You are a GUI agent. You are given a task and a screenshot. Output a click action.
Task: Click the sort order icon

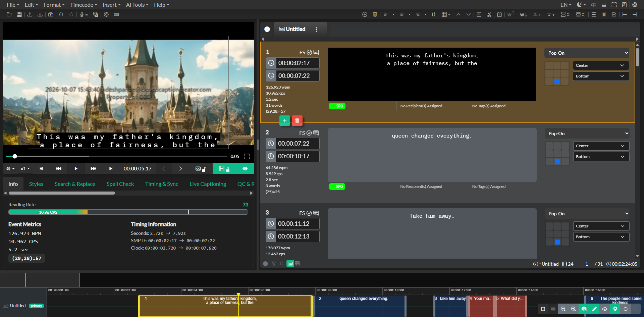(433, 14)
